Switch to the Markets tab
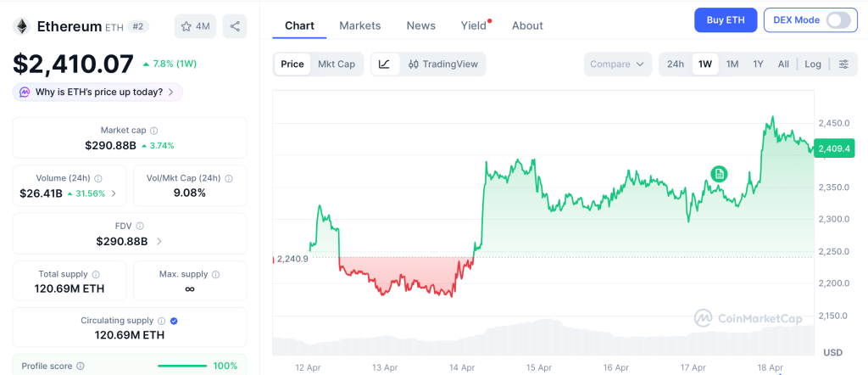The width and height of the screenshot is (868, 375). click(x=359, y=25)
